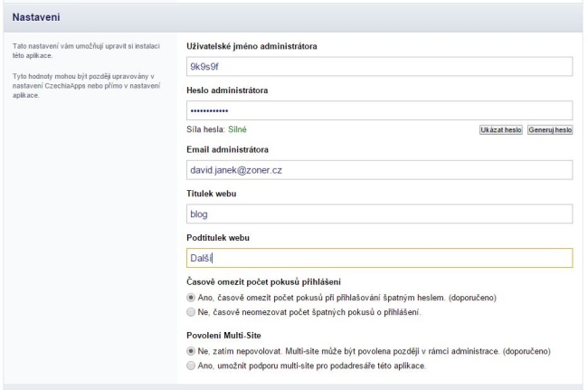Click the Povolení Multi-Site heading
588x390 pixels.
pos(223,335)
